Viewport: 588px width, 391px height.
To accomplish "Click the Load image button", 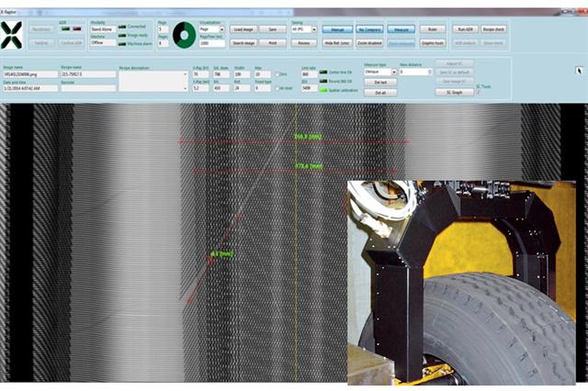I will coord(243,29).
